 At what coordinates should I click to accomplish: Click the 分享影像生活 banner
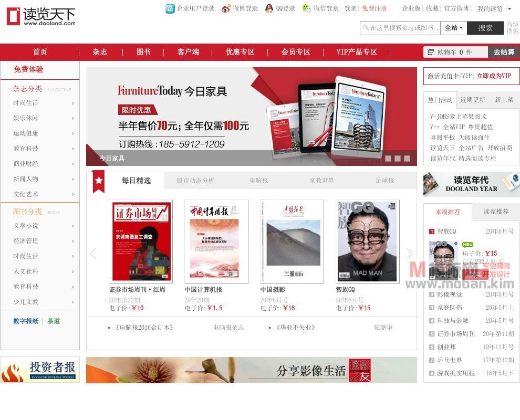tap(252, 370)
